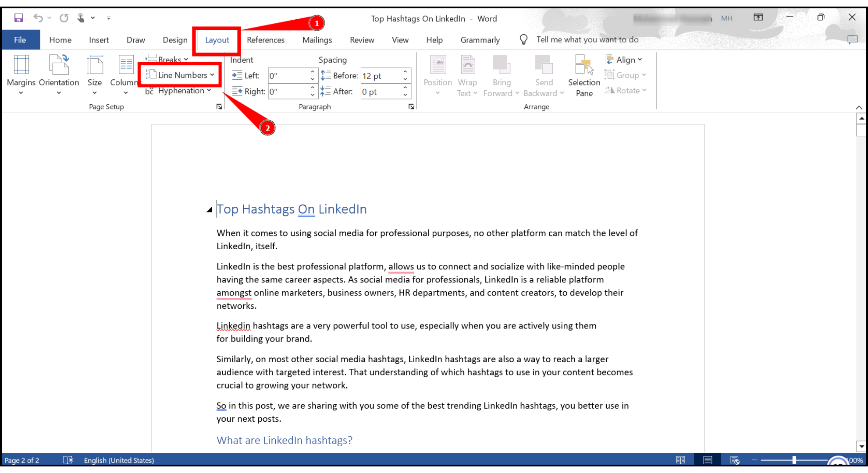Increase Spacing Before with the up stepper
The width and height of the screenshot is (868, 473).
[x=404, y=72]
